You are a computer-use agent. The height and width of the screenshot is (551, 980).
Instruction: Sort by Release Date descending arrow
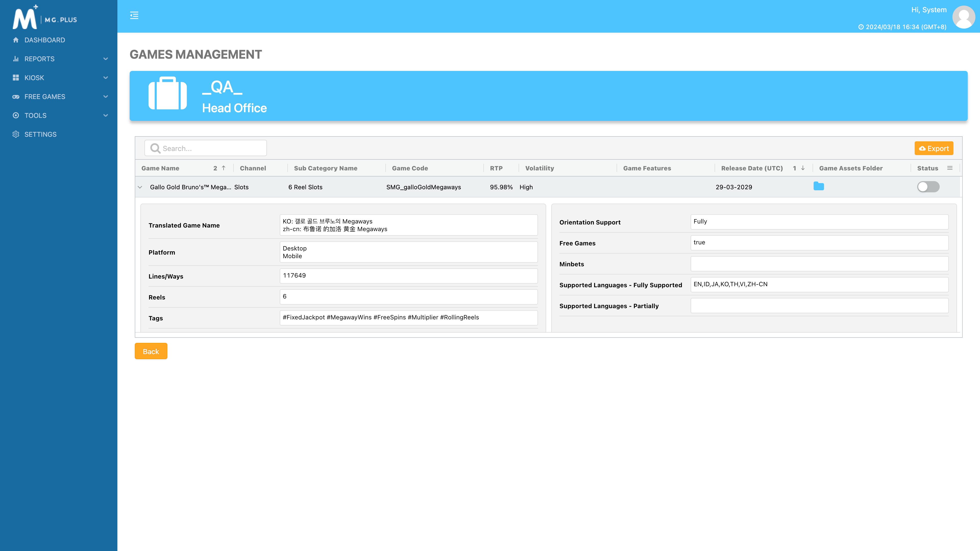coord(803,168)
